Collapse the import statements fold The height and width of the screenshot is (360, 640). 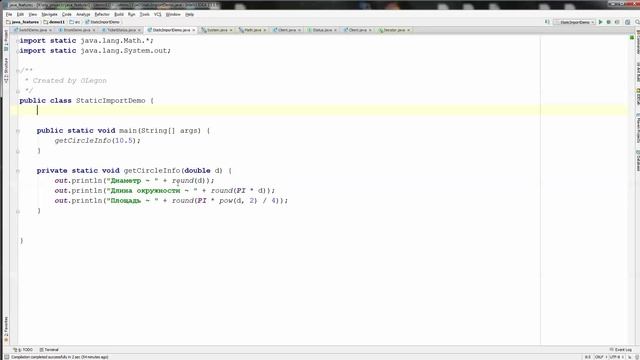(18, 41)
